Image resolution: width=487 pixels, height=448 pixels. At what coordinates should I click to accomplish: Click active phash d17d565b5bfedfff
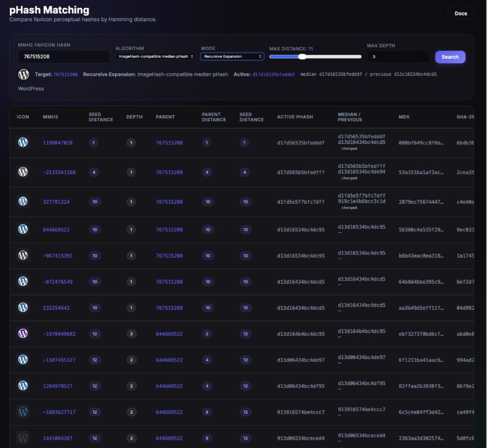coord(301,172)
